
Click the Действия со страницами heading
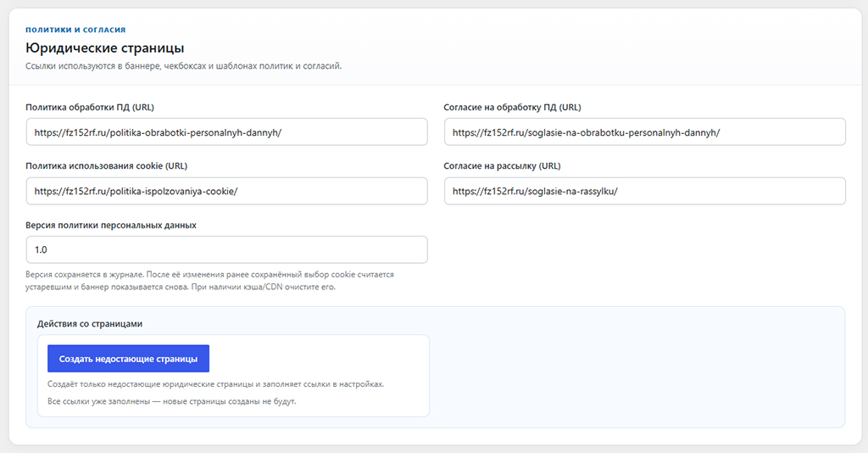point(90,324)
